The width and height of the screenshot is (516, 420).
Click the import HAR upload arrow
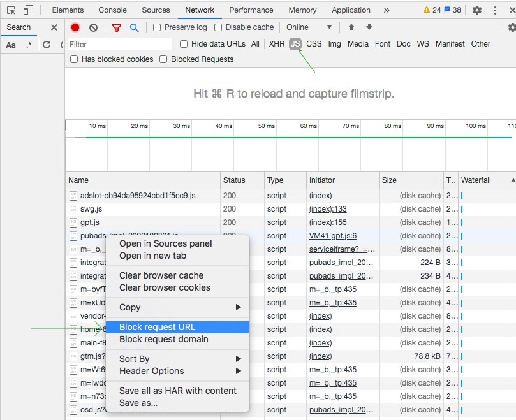coord(351,27)
